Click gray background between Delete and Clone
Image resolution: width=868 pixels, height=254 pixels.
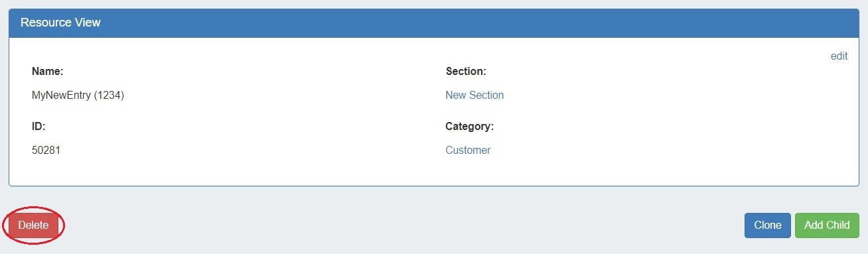point(398,225)
